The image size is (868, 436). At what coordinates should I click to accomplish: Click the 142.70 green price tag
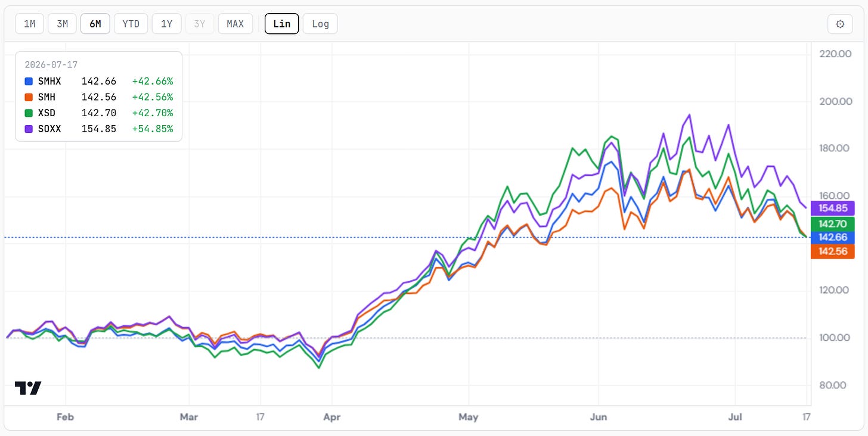click(x=833, y=224)
